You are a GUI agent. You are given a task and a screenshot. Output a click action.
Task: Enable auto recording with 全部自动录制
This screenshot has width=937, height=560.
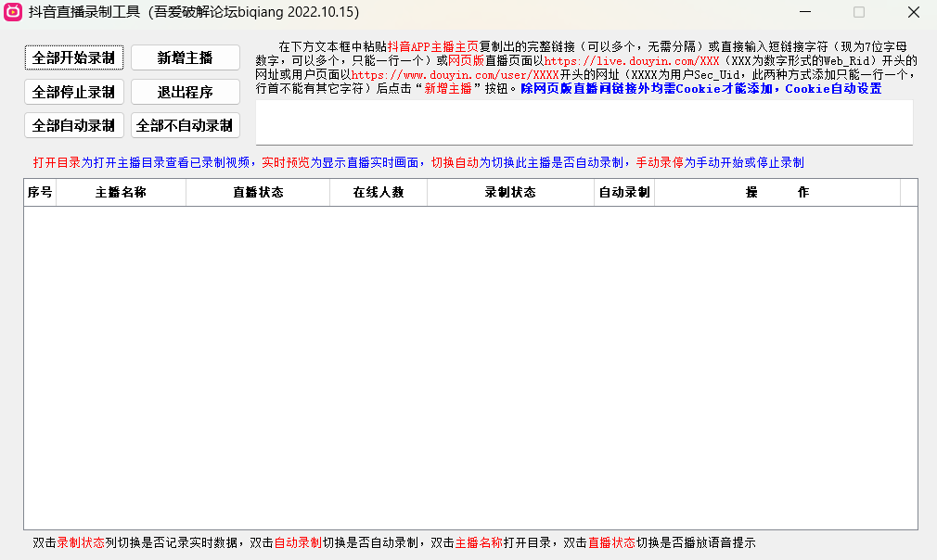(x=73, y=125)
